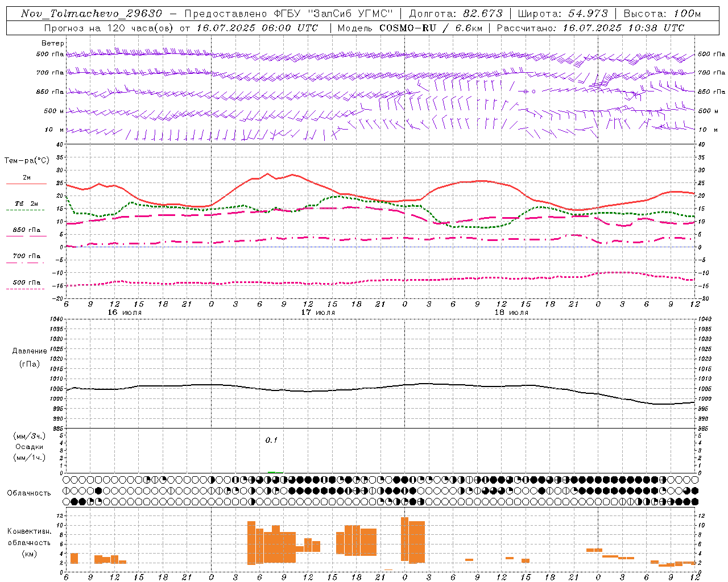Click the Высота: 100м value
728x582 pixels.
662,14
